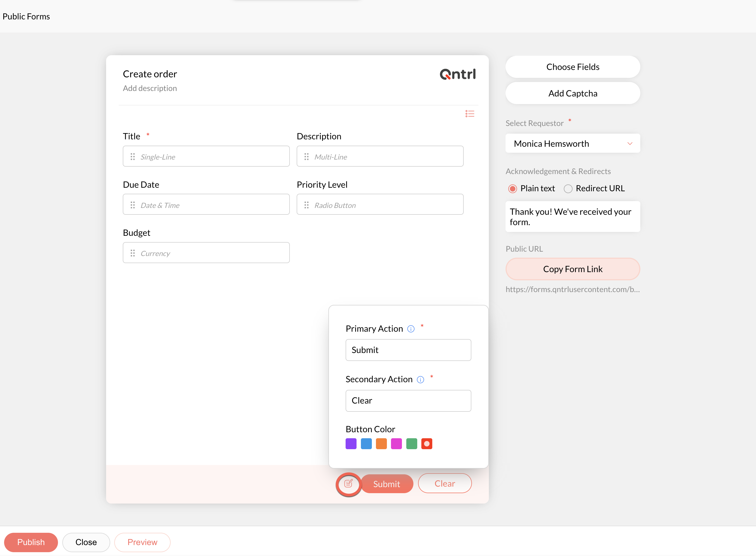This screenshot has height=556, width=756.
Task: Grab the drag handle on the Title field
Action: [x=133, y=157]
